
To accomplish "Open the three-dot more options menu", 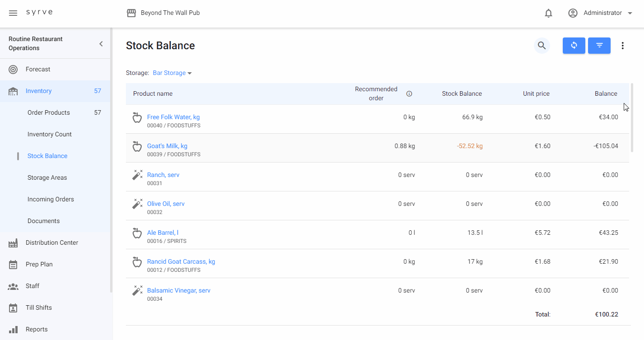I will [622, 46].
